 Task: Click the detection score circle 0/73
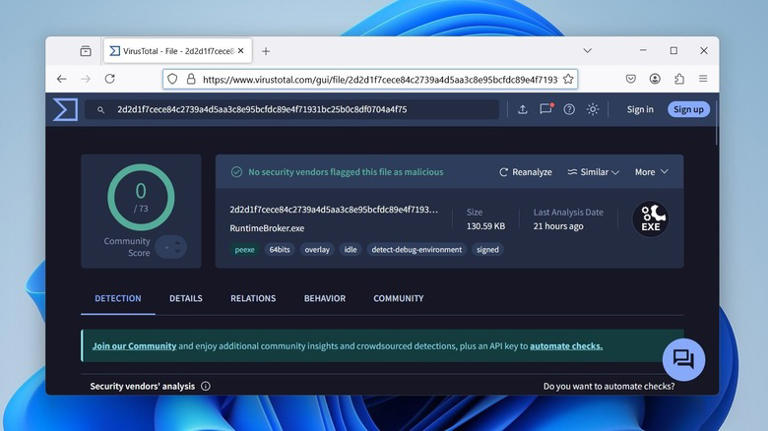pos(140,197)
